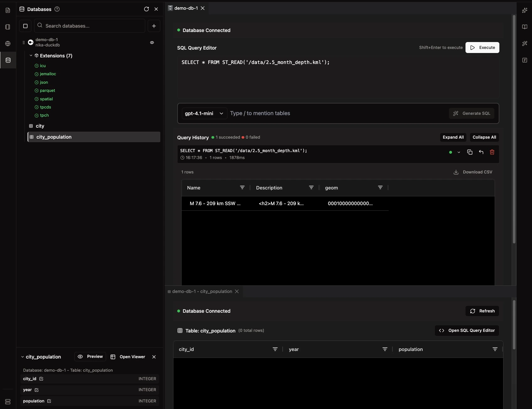Toggle the spatial extension checkmark
The height and width of the screenshot is (409, 532).
[x=36, y=99]
